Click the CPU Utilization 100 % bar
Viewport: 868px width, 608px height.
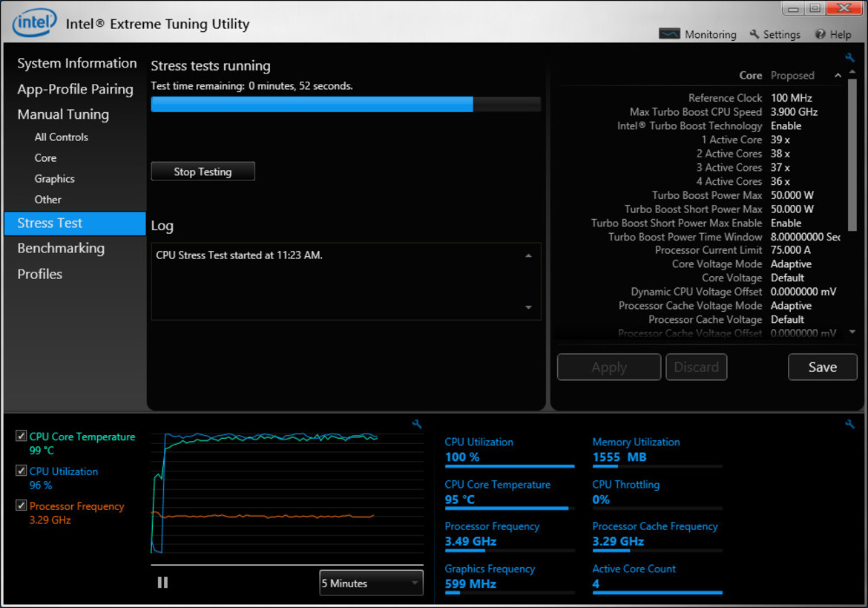[x=509, y=466]
